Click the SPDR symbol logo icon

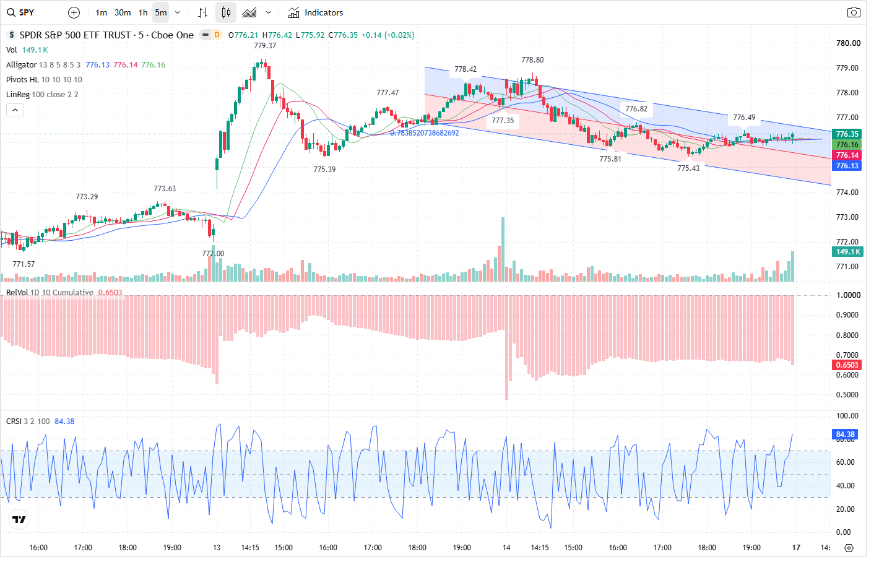click(11, 35)
